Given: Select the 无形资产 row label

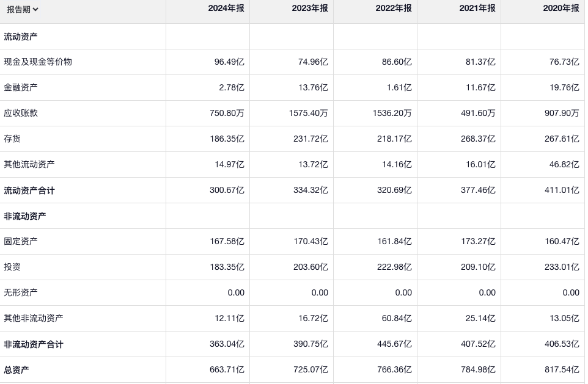Looking at the screenshot, I should tap(21, 293).
